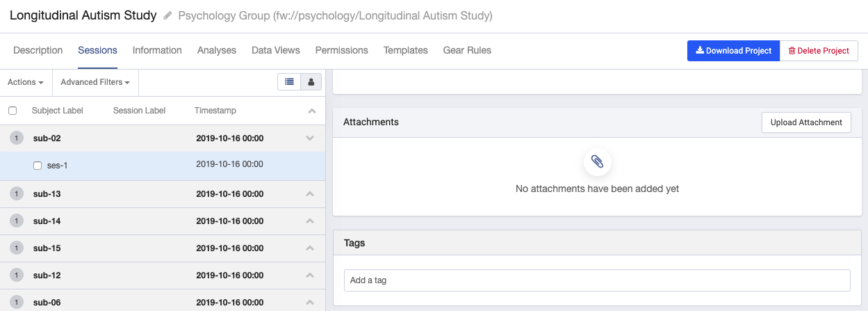The width and height of the screenshot is (868, 311).
Task: Switch to the subject view icon
Action: 311,82
